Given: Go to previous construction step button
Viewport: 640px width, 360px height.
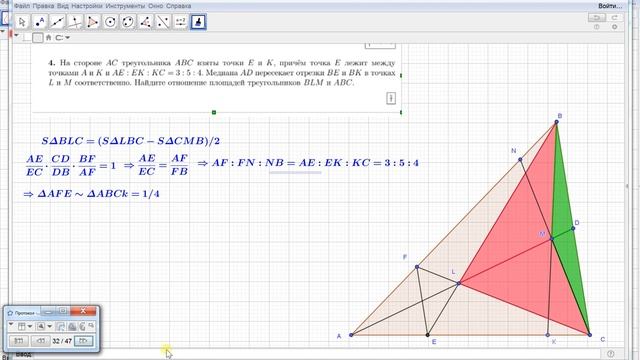Looking at the screenshot, I should point(40,340).
